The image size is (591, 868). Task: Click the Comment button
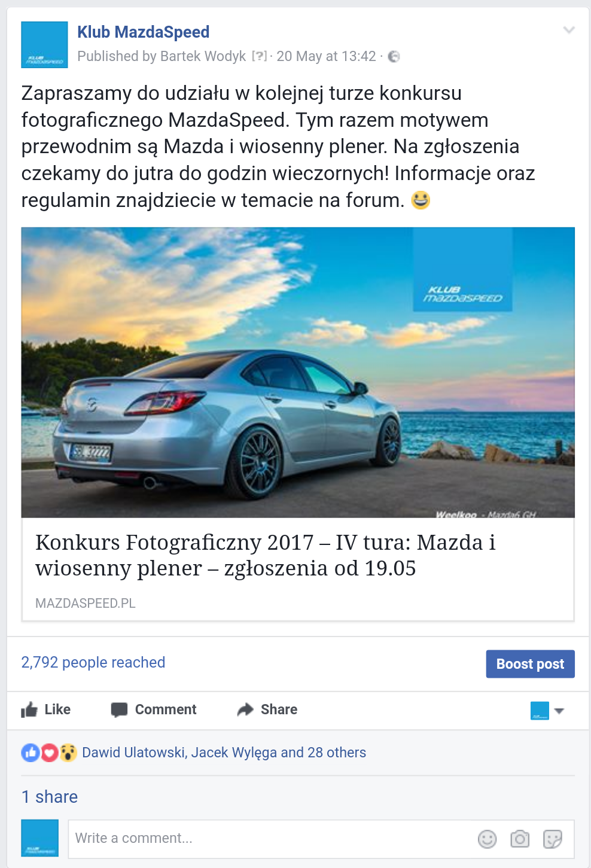pyautogui.click(x=154, y=709)
